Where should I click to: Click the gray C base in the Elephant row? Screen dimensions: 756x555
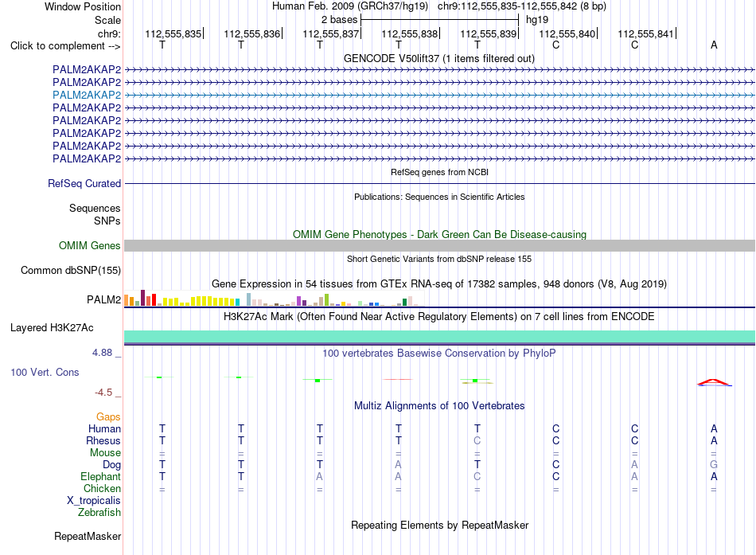pyautogui.click(x=477, y=476)
